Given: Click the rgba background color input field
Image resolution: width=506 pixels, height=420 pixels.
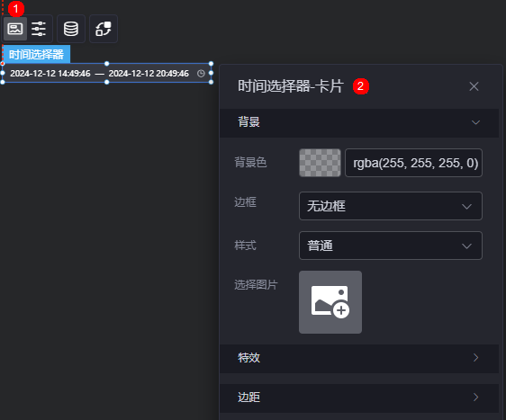Looking at the screenshot, I should 413,163.
